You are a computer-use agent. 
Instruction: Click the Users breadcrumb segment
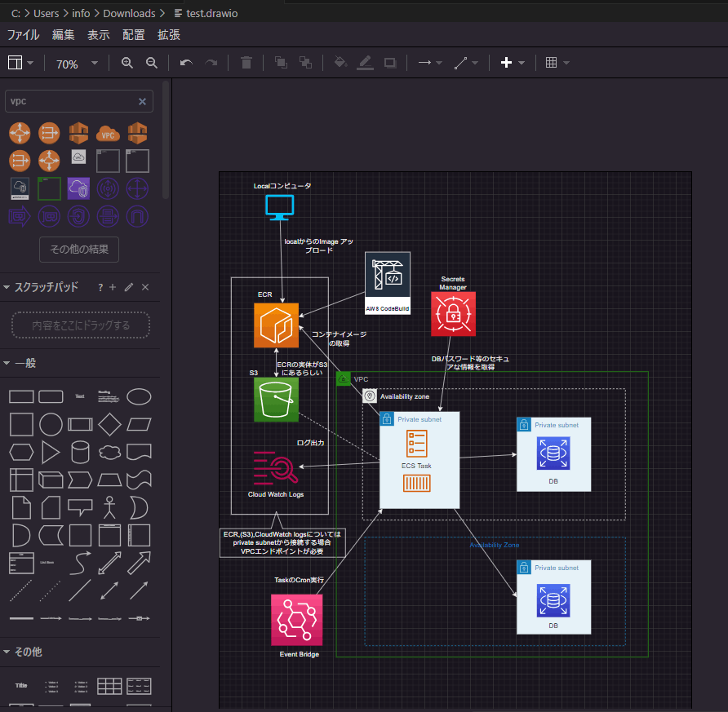[x=46, y=13]
